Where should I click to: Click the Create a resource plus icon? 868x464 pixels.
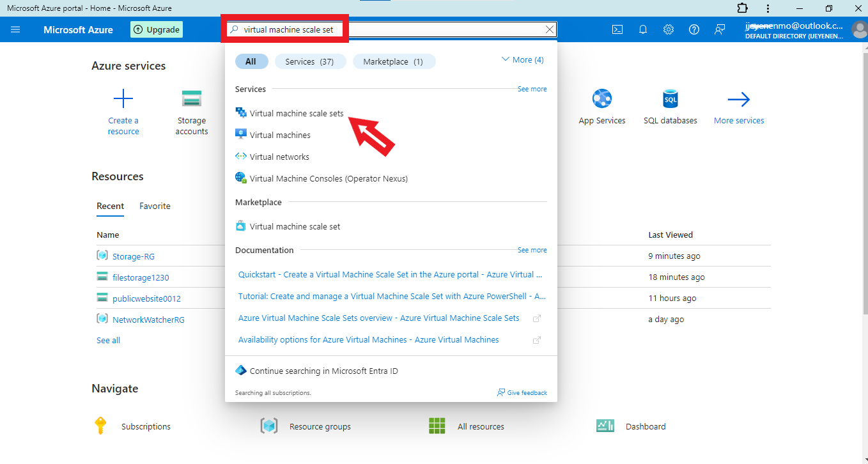(123, 99)
